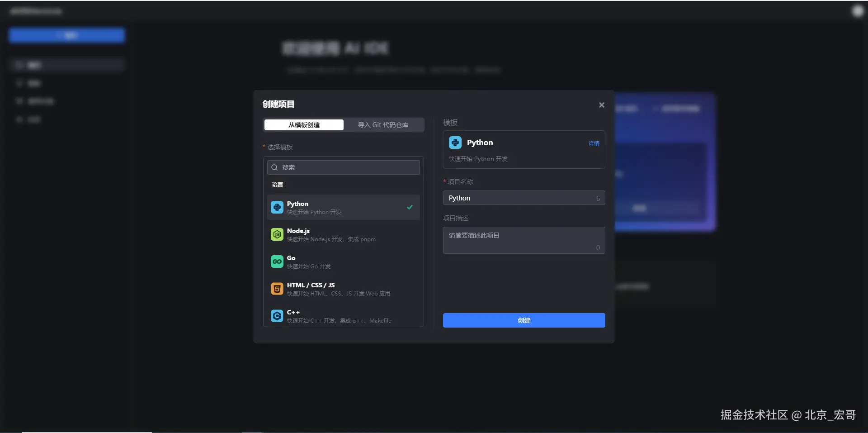This screenshot has height=433, width=868.
Task: Click the 选择模板 label
Action: (280, 147)
